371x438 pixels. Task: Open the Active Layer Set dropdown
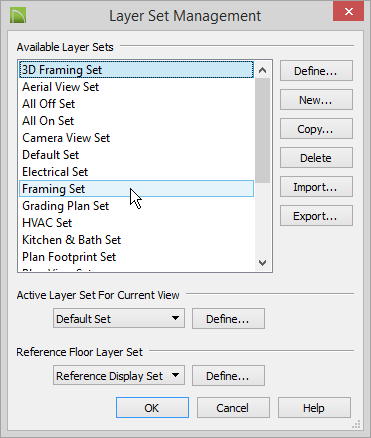coord(119,318)
